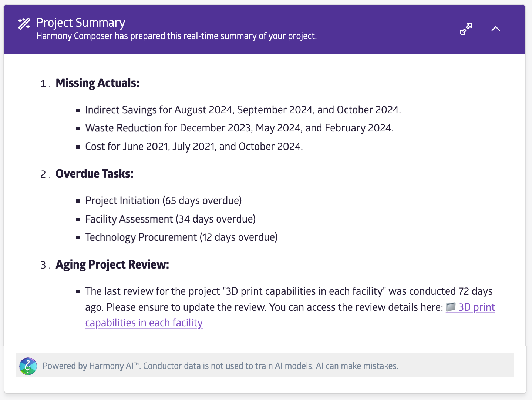Click the "last review" 72 days ago sentence

pos(289,291)
